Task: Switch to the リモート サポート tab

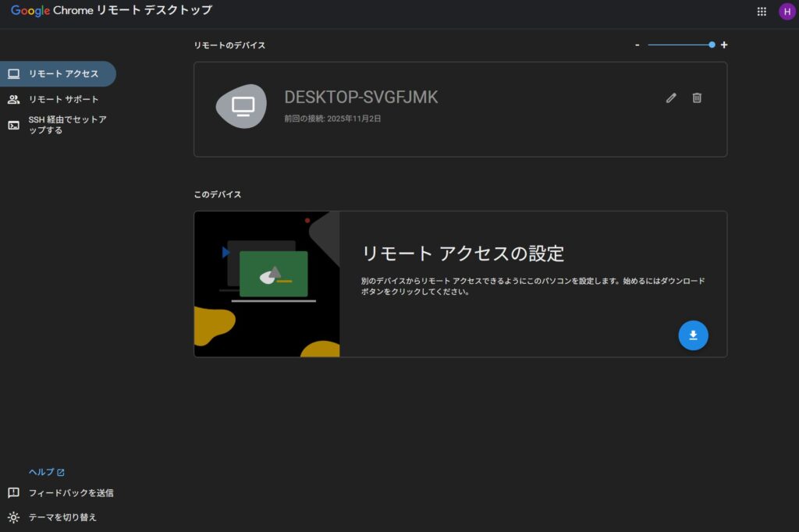Action: (63, 100)
